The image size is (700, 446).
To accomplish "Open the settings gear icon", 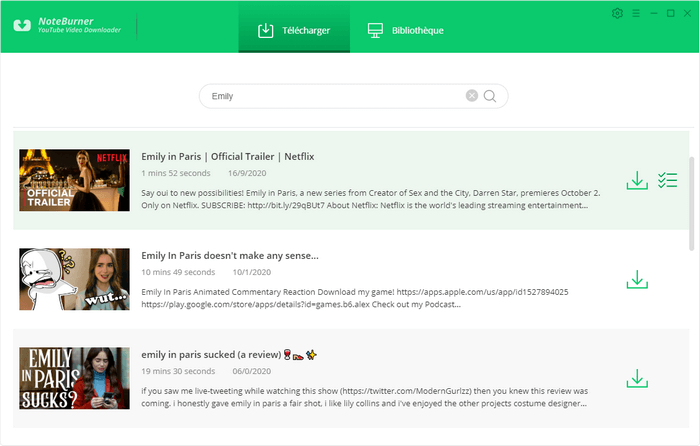I will 617,13.
